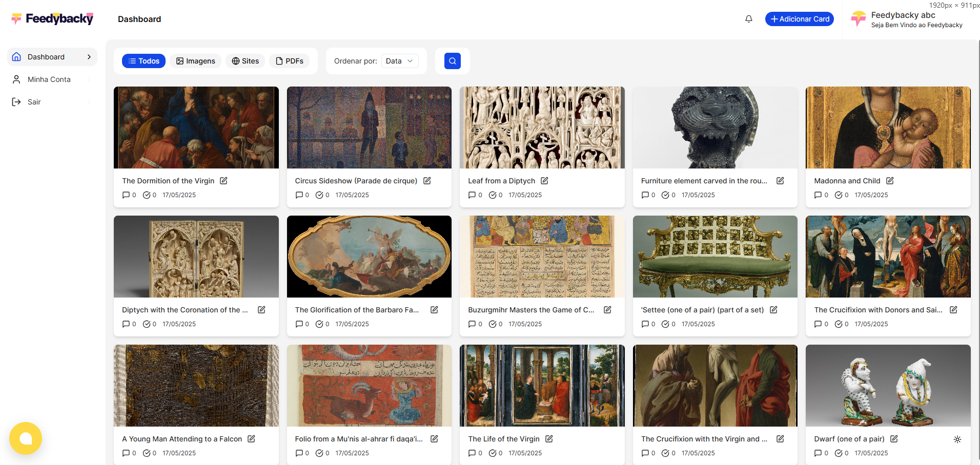Viewport: 980px width, 465px height.
Task: Edit The Life of the Virgin card
Action: point(549,439)
